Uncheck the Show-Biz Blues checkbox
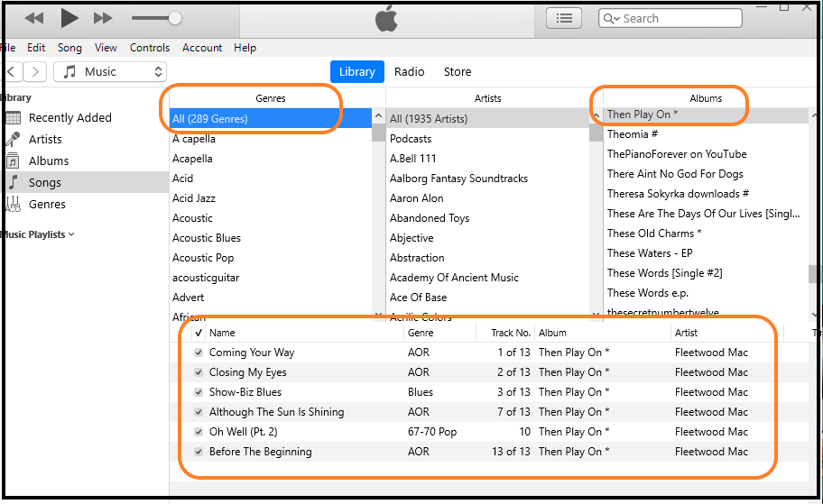The height and width of the screenshot is (504, 823). [199, 392]
